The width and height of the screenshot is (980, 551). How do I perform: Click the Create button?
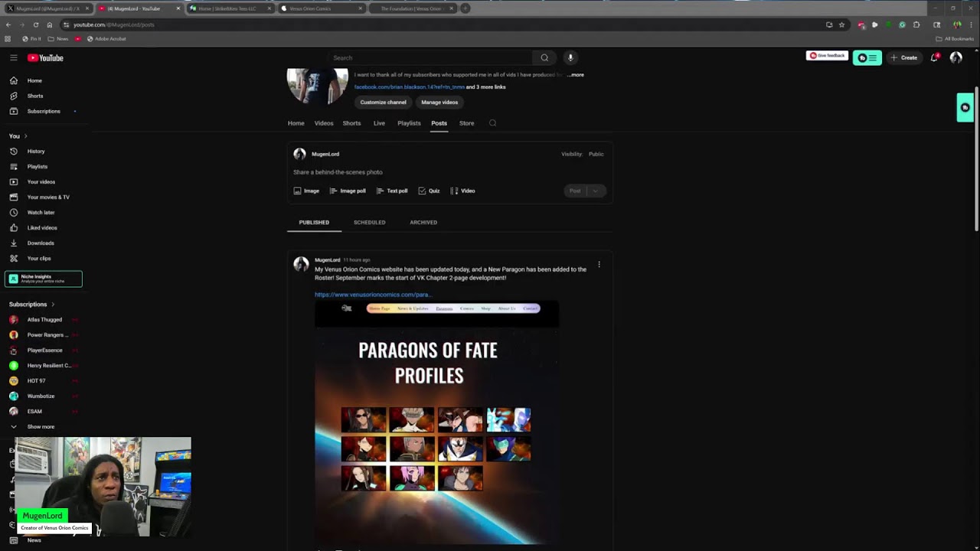(903, 57)
